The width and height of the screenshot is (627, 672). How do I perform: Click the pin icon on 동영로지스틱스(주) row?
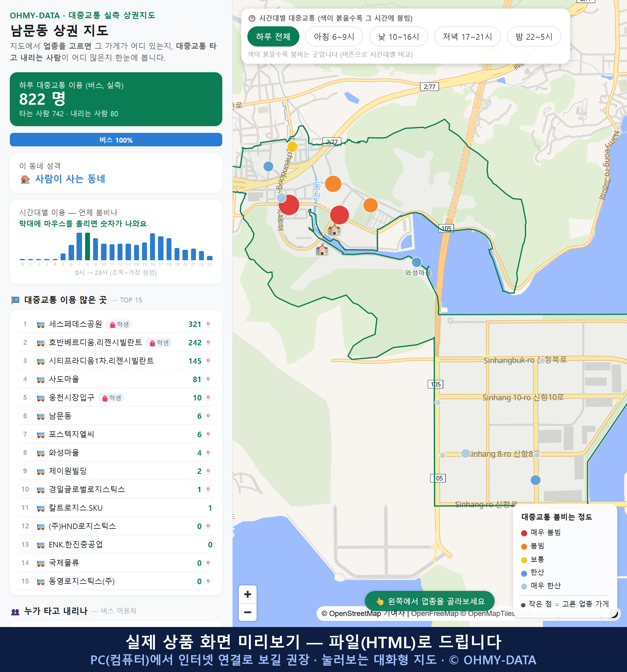(x=208, y=581)
